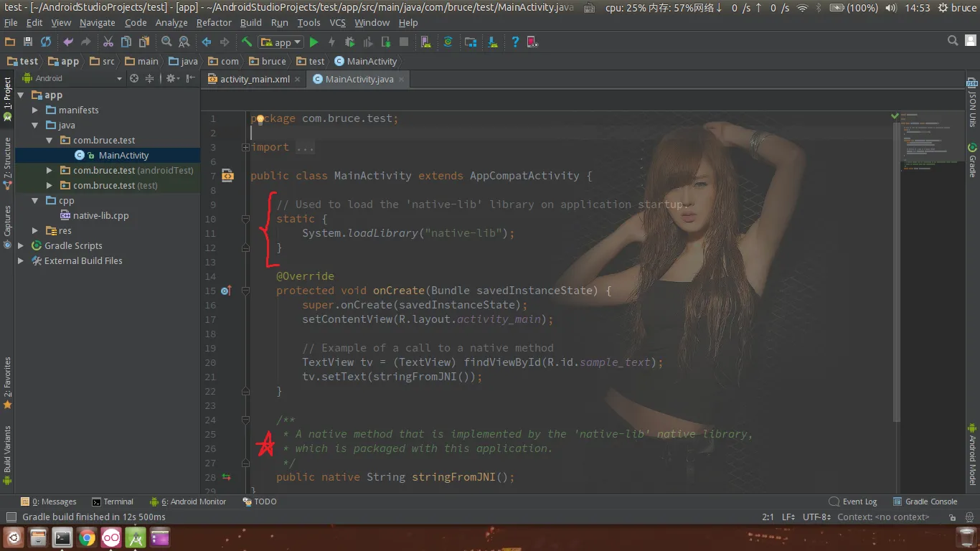Screen dimensions: 980x551
Task: Toggle tool window buttons via bottom-left corner icon
Action: pyautogui.click(x=11, y=517)
